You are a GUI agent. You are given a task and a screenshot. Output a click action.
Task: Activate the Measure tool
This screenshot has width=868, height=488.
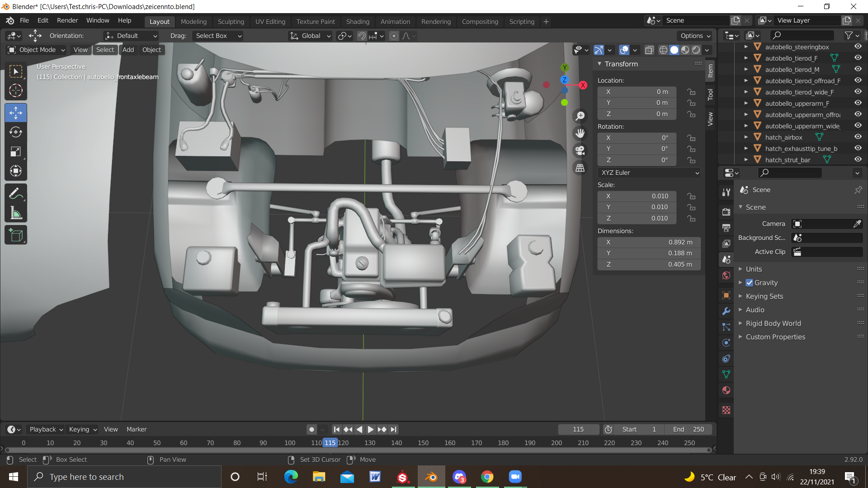click(16, 213)
